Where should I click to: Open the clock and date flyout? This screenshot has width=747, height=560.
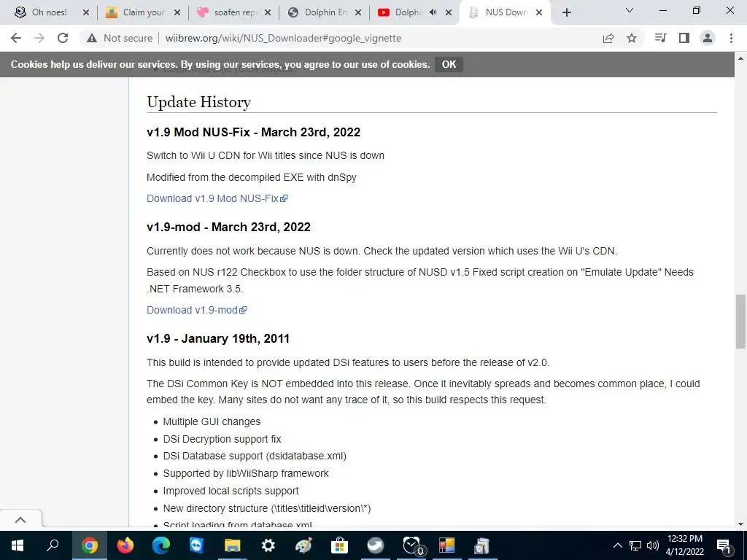[684, 545]
